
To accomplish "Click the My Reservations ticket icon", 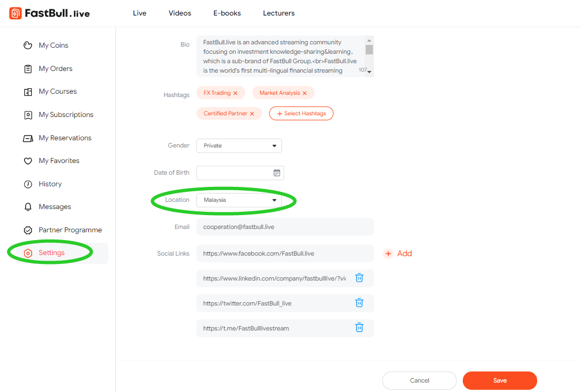I will [28, 139].
